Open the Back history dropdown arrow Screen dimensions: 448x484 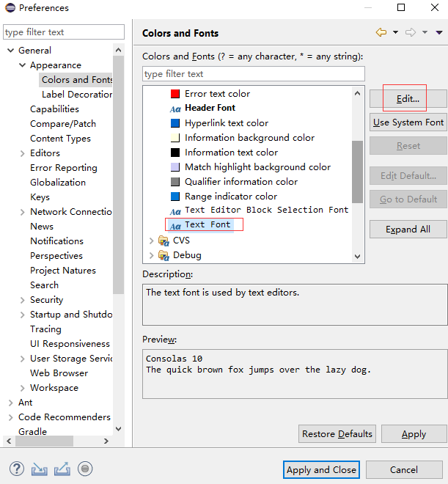(395, 33)
